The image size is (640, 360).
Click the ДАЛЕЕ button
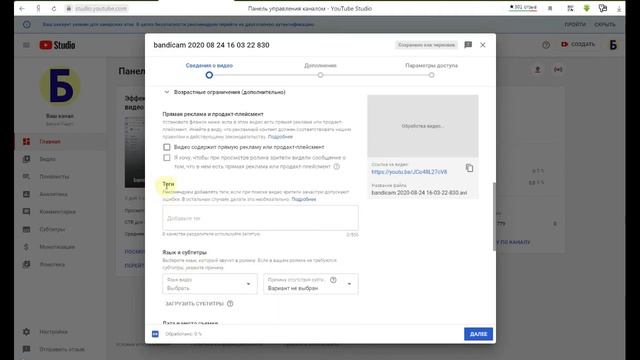[478, 334]
